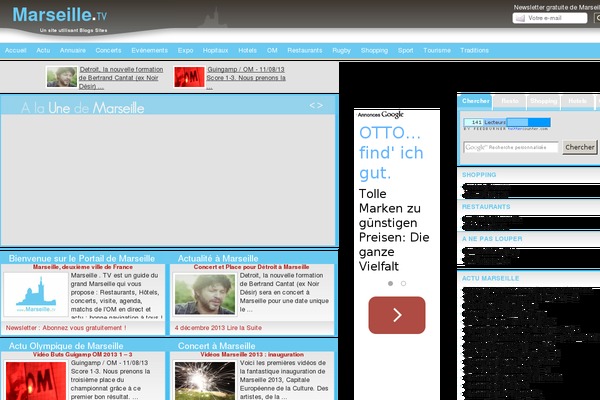Image resolution: width=600 pixels, height=400 pixels.
Task: Click the OM flag photo in Actu Olympique
Action: [x=36, y=381]
